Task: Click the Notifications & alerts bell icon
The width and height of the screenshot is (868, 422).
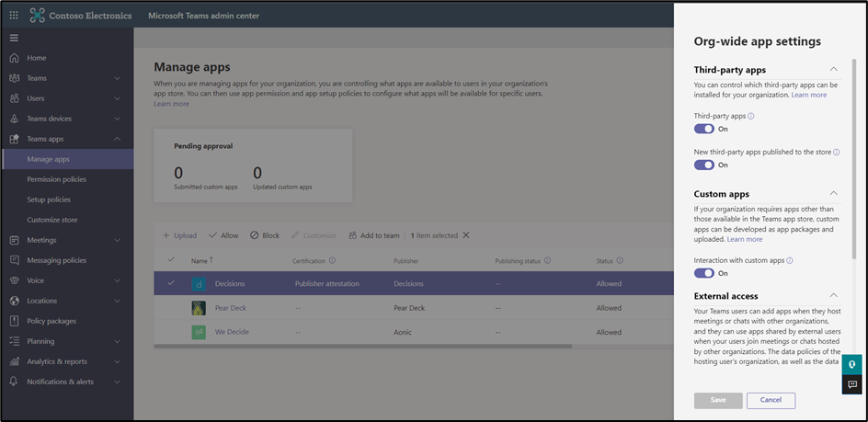Action: click(15, 382)
